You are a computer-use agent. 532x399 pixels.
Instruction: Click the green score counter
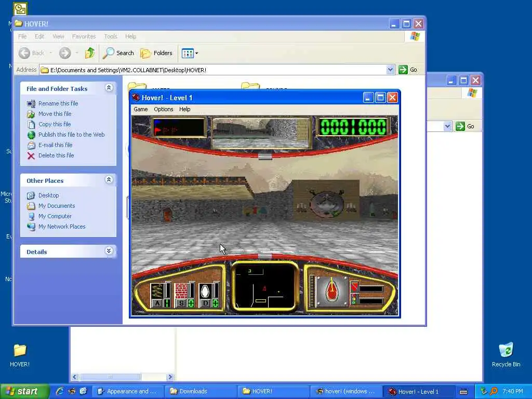353,127
